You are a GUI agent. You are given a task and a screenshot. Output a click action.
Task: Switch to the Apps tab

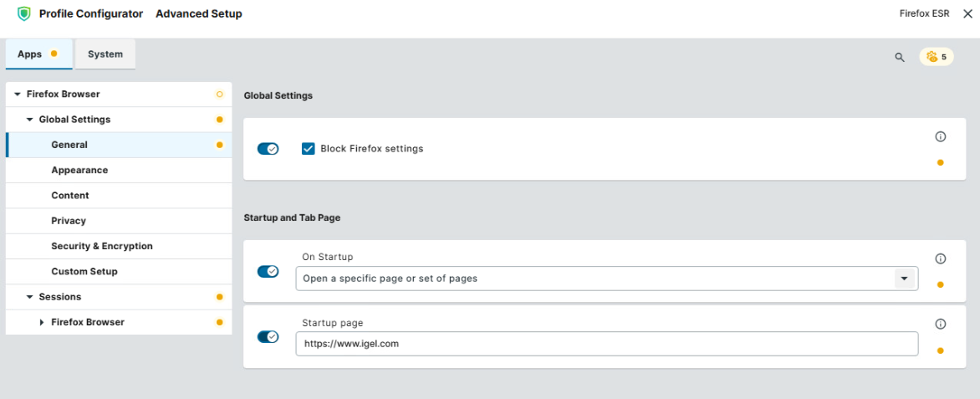click(x=38, y=54)
